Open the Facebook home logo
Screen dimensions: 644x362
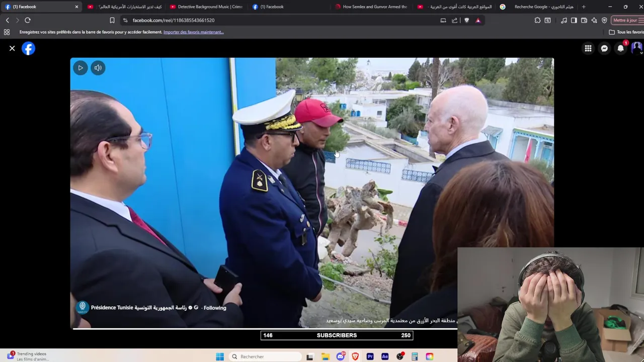point(28,48)
